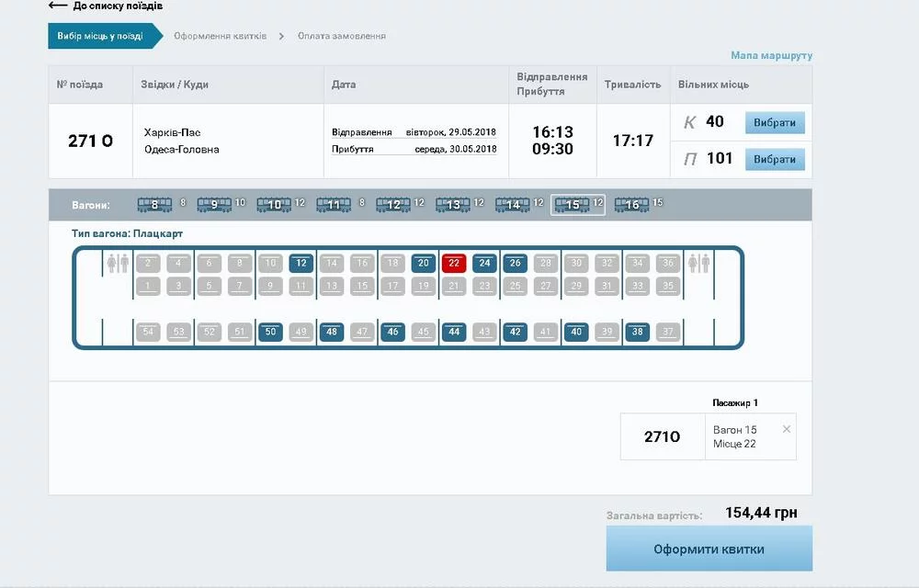This screenshot has height=588, width=919.
Task: Select wagon 10 icon
Action: (274, 204)
